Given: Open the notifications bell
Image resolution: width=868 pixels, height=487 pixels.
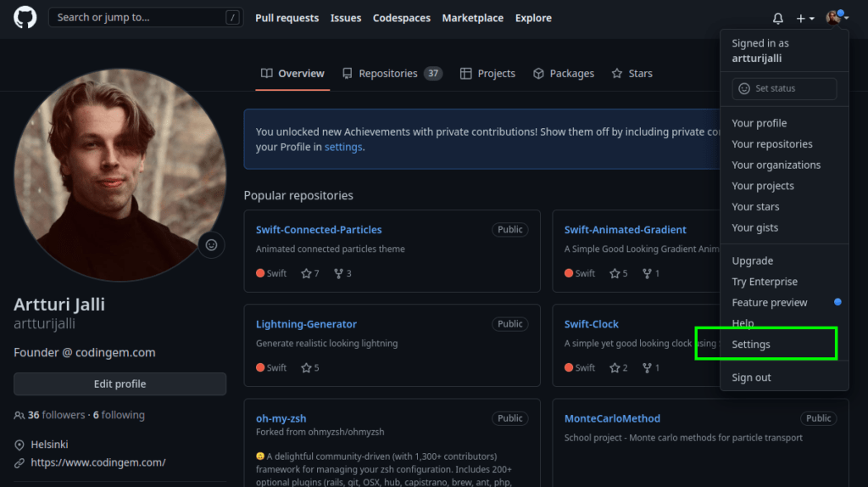Looking at the screenshot, I should (x=778, y=19).
